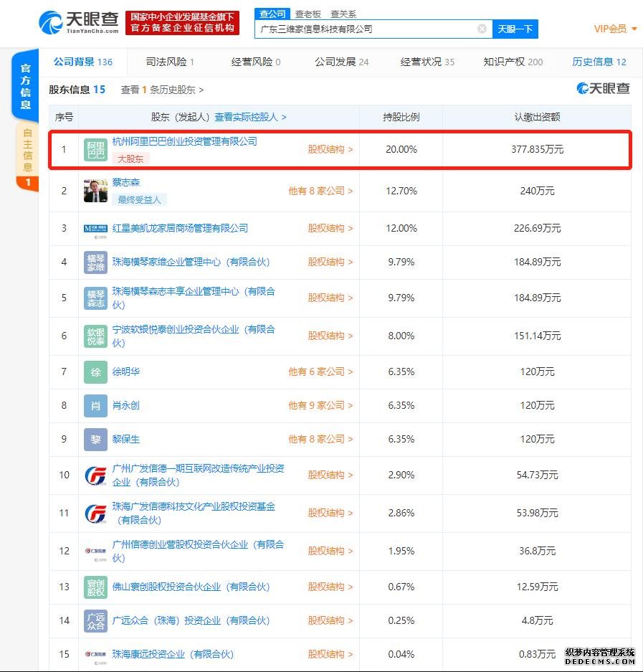Open 股权结构 for 红星美凯龙家居商场管理有限公司
This screenshot has width=643, height=672.
click(x=330, y=229)
